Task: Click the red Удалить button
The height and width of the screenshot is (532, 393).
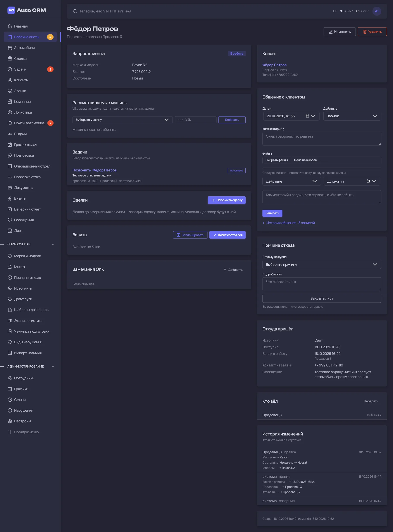Action: [x=372, y=32]
